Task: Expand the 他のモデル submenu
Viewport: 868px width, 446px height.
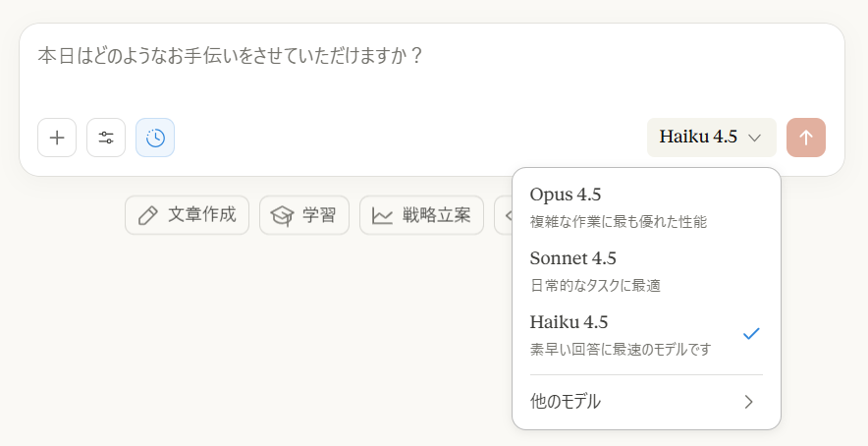Action: [646, 402]
